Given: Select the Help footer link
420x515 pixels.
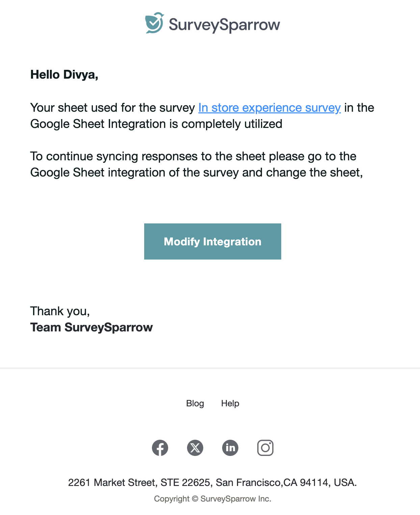Looking at the screenshot, I should tap(230, 403).
